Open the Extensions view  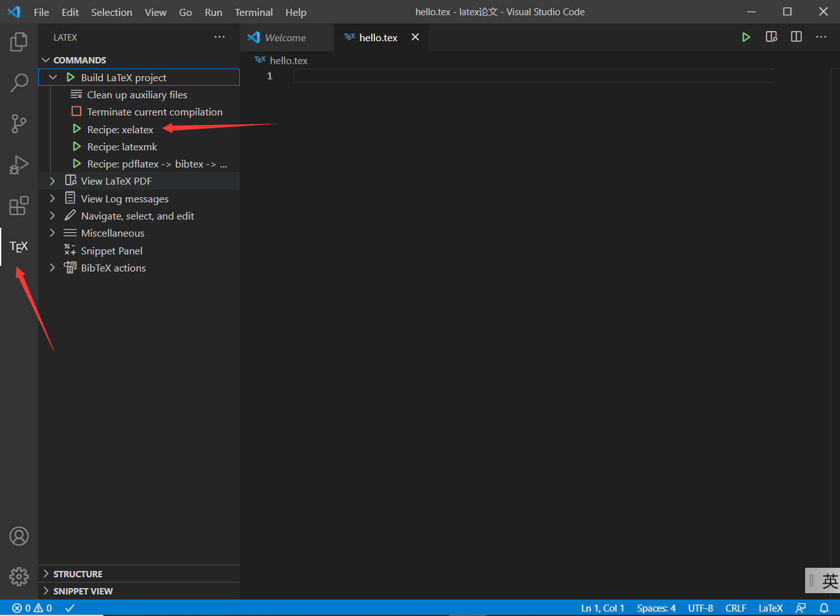click(x=18, y=206)
